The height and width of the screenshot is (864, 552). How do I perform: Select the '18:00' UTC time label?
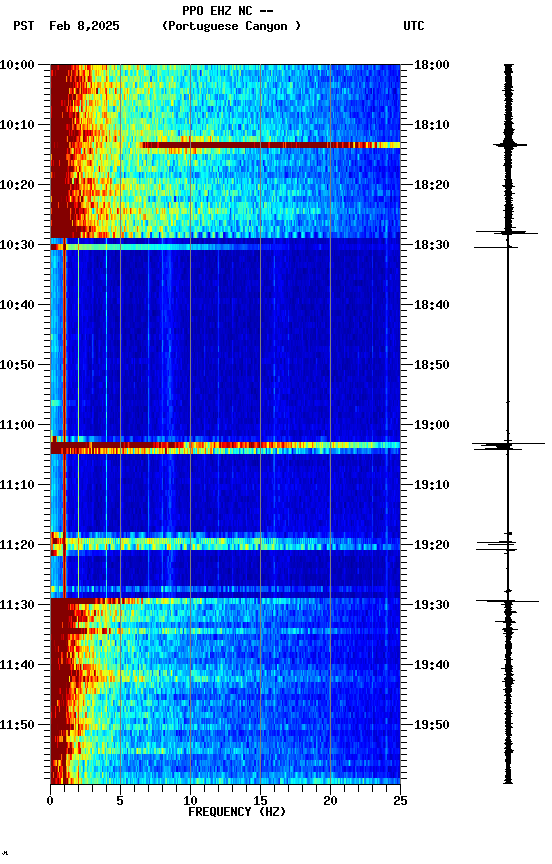(x=432, y=65)
